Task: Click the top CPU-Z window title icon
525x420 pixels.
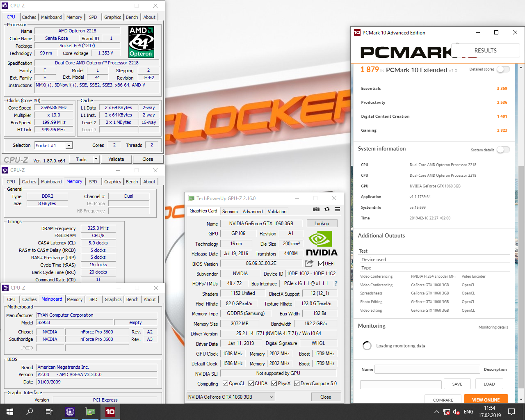Action: (5, 6)
